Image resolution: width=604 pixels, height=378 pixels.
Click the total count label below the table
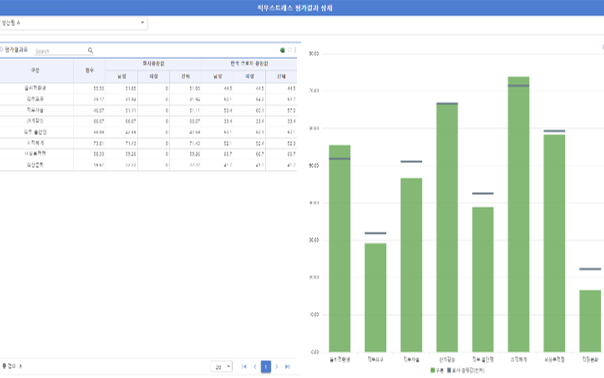(12, 366)
